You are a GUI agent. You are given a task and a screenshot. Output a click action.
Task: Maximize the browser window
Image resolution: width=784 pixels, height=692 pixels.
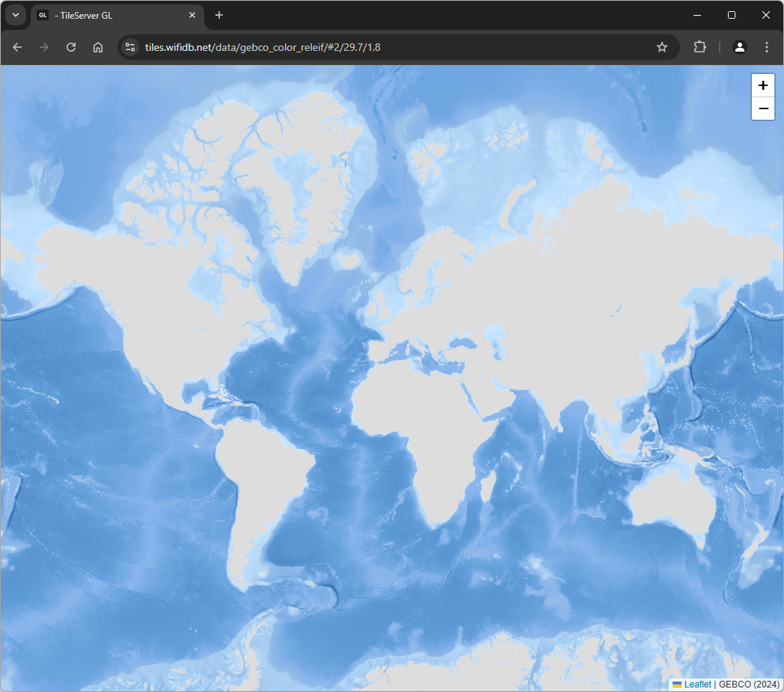tap(732, 15)
